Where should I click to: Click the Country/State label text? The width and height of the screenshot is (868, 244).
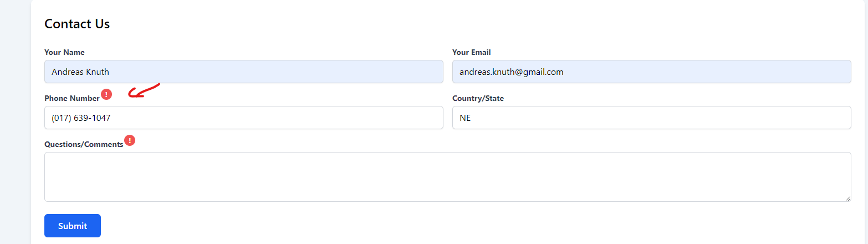point(478,99)
